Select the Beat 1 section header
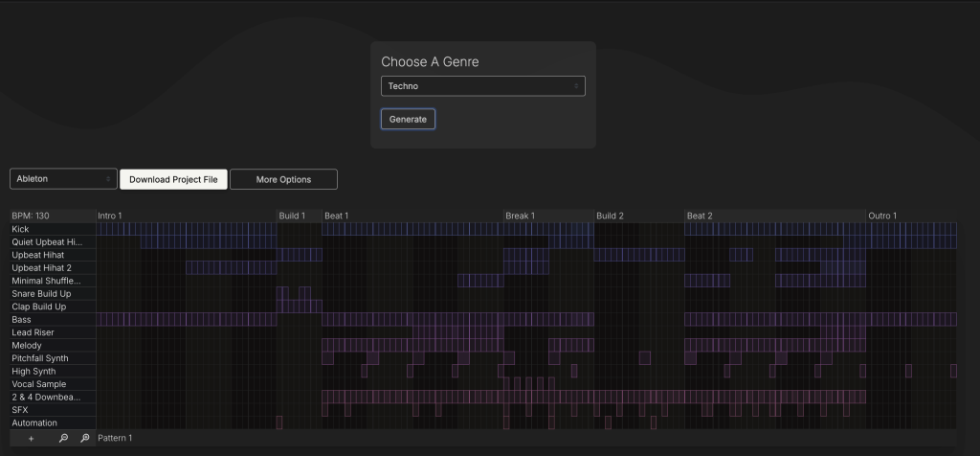The width and height of the screenshot is (980, 456). coord(337,217)
